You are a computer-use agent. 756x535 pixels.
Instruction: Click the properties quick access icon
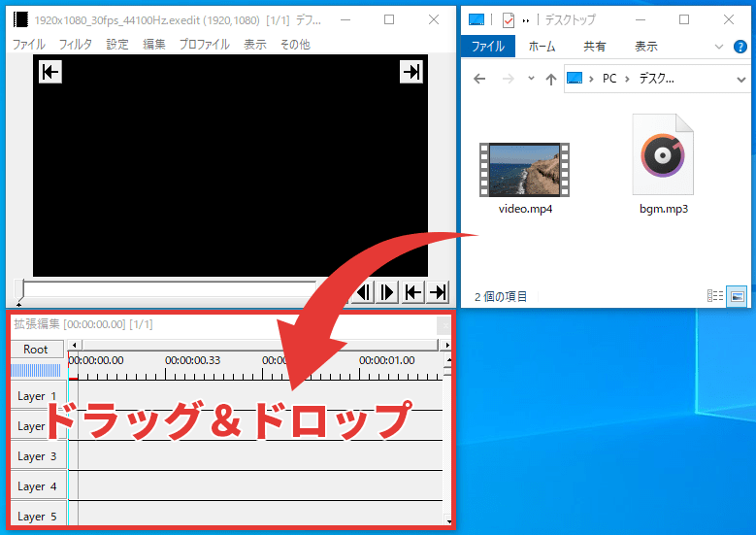point(508,19)
